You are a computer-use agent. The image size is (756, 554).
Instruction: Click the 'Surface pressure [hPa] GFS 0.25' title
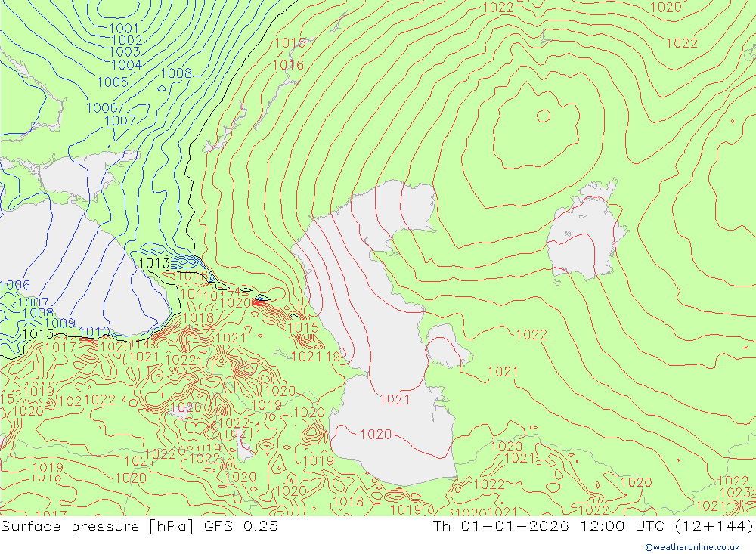point(139,526)
